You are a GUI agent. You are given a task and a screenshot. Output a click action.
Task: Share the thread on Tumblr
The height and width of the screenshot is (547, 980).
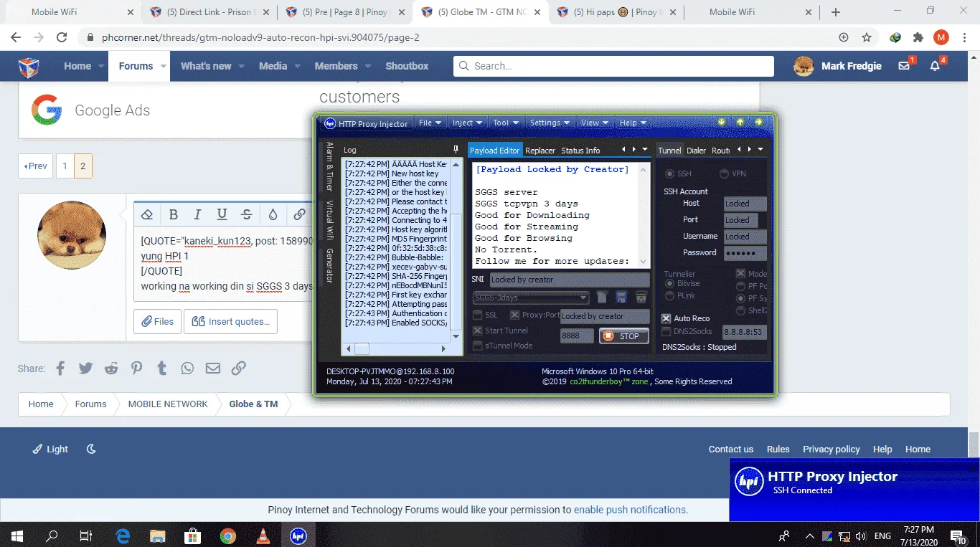[162, 368]
